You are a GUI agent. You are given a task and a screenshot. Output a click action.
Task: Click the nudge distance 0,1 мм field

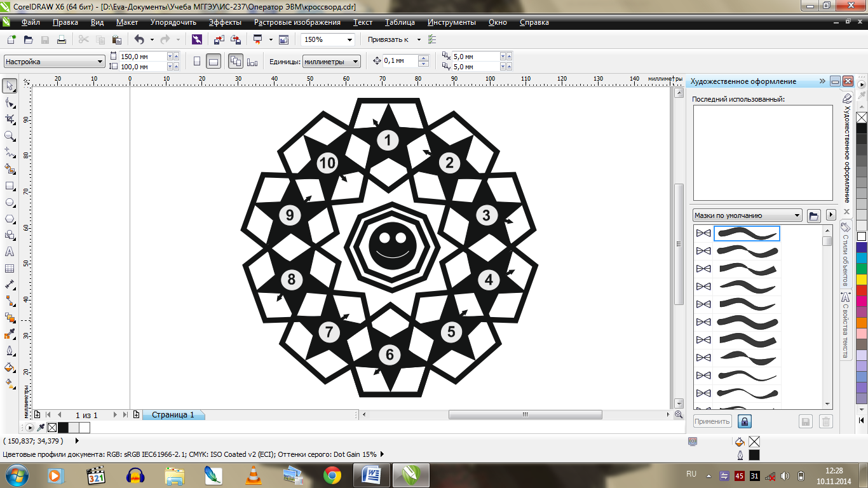pyautogui.click(x=400, y=61)
